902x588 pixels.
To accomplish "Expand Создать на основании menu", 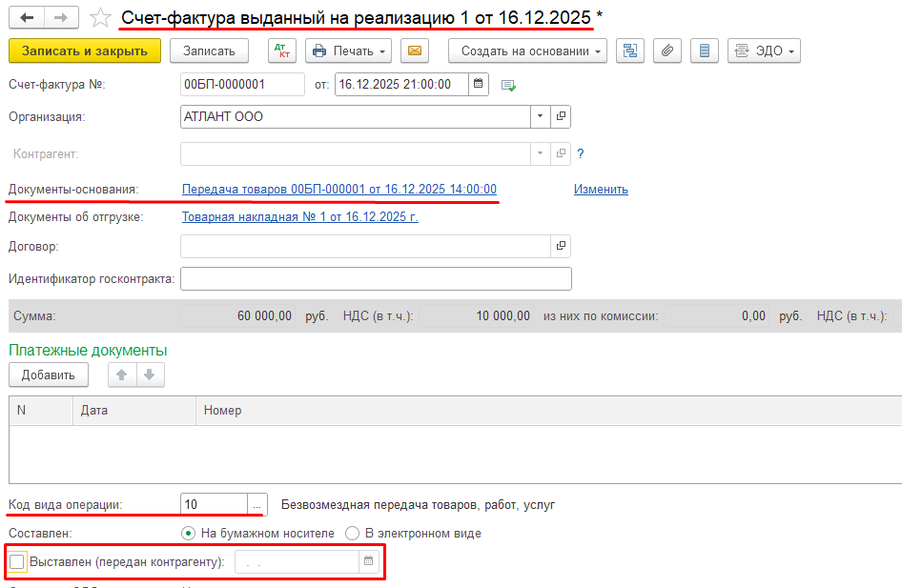I will click(x=527, y=51).
